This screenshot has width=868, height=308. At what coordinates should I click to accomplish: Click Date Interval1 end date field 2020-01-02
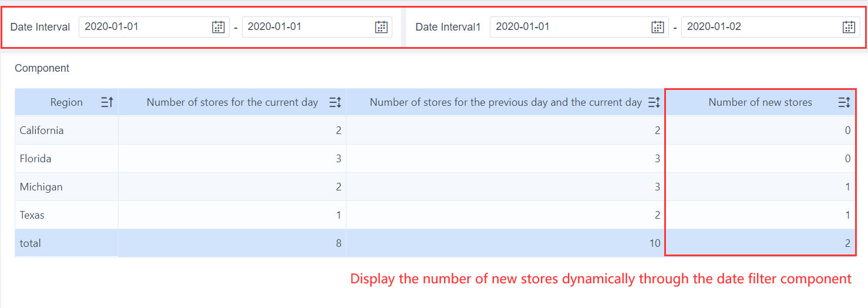click(758, 27)
